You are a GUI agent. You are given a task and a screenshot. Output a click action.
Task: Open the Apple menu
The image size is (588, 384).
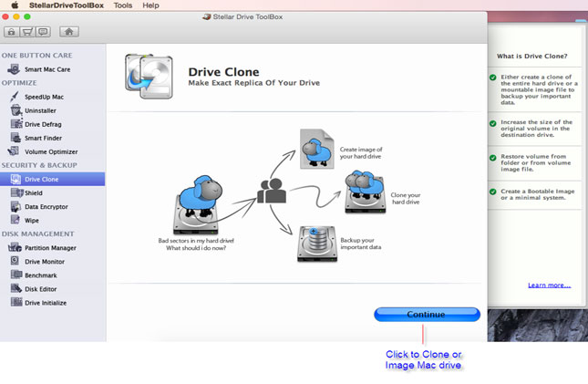(15, 5)
